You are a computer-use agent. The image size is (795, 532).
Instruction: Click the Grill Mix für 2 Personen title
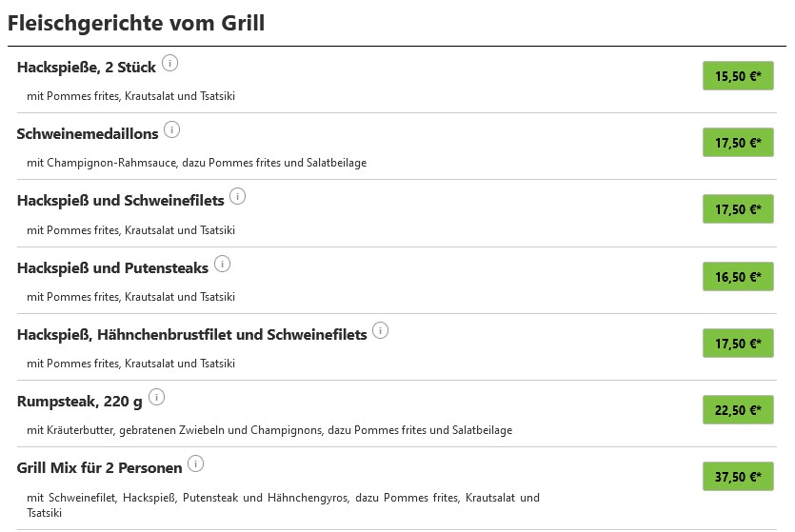[x=99, y=467]
